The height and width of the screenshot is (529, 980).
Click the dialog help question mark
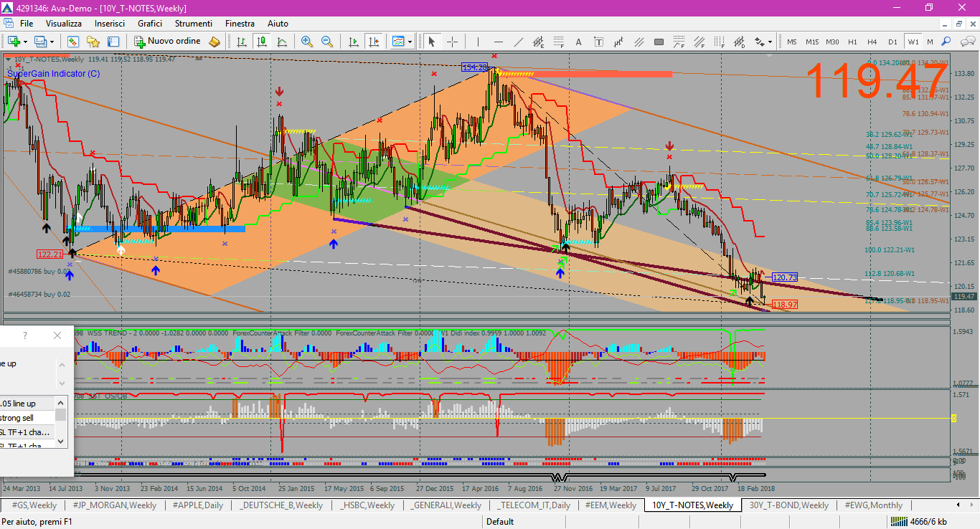[x=25, y=335]
